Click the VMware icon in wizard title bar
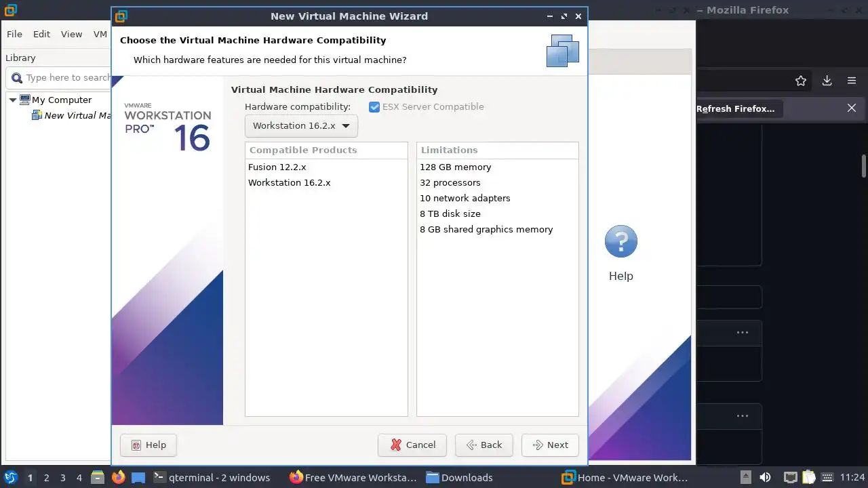Viewport: 868px width, 488px height. pyautogui.click(x=121, y=16)
